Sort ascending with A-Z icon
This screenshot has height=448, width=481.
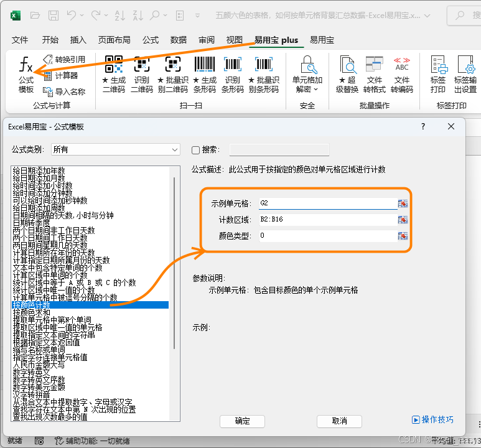pyautogui.click(x=119, y=15)
